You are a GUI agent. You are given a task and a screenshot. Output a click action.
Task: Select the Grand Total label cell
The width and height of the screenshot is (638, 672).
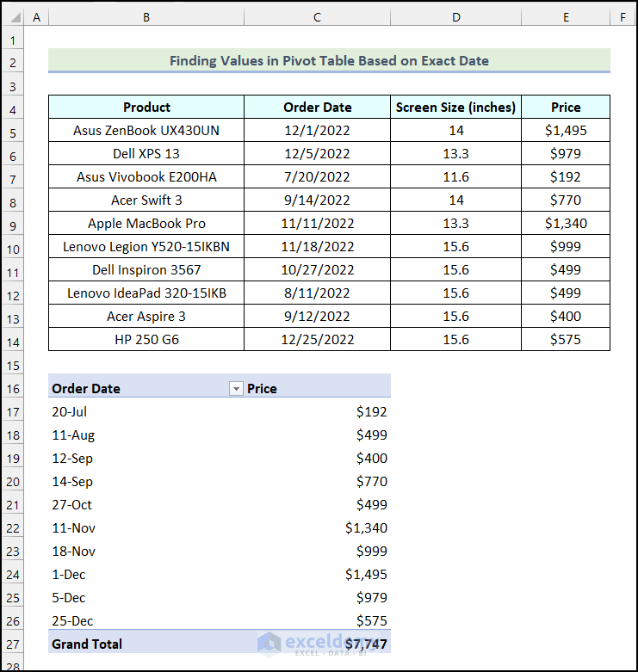click(x=87, y=644)
